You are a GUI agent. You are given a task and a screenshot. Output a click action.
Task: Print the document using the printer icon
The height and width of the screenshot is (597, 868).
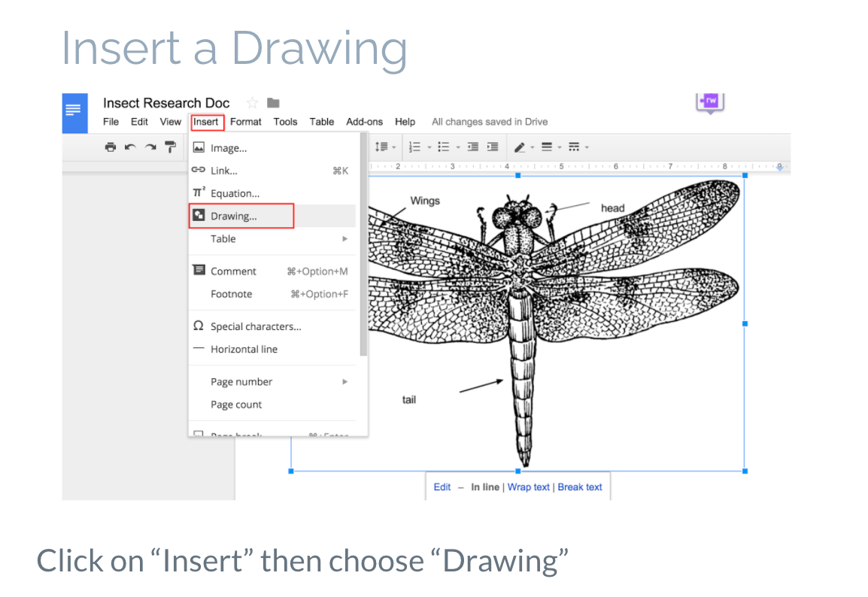pyautogui.click(x=109, y=147)
